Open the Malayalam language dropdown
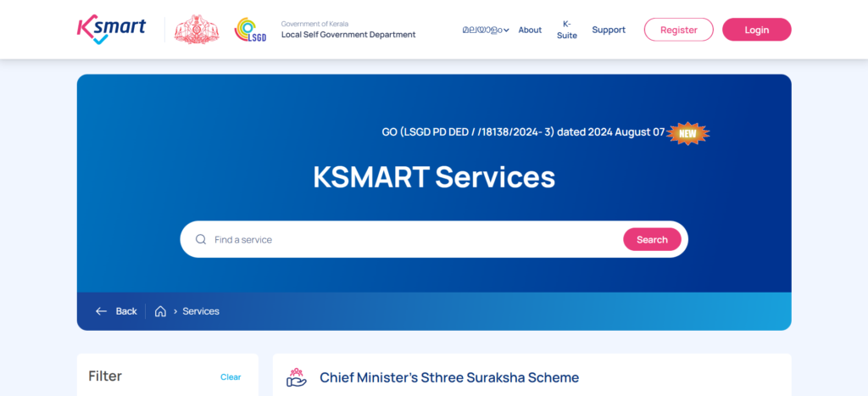This screenshot has height=396, width=868. click(486, 30)
